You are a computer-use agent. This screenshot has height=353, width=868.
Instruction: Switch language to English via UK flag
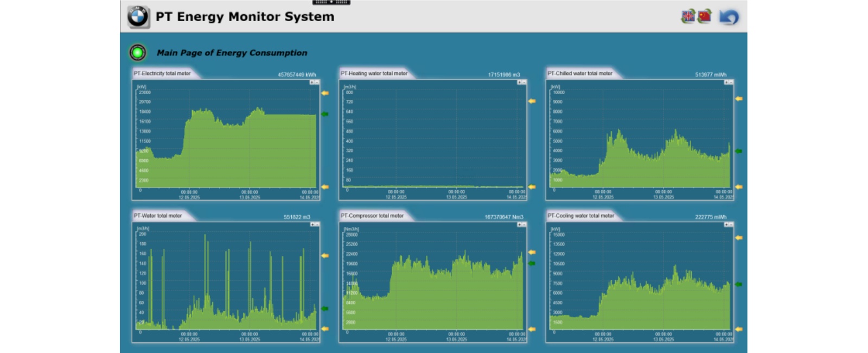[x=688, y=16]
